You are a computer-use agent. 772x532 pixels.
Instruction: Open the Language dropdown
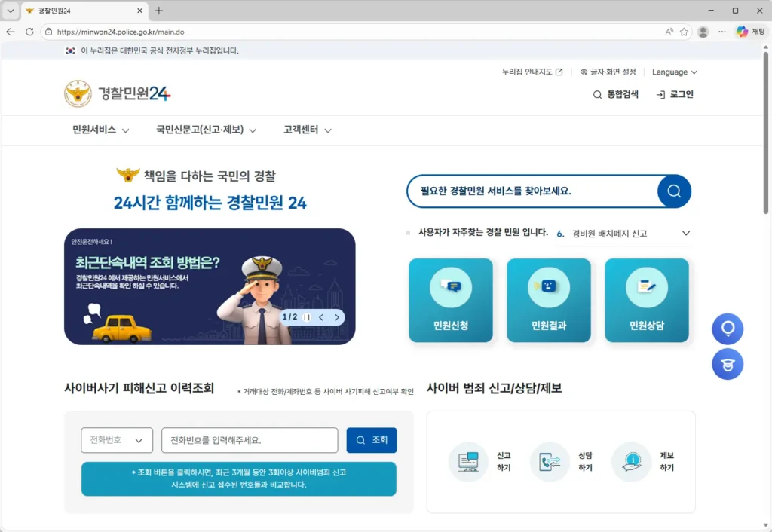[x=674, y=72]
